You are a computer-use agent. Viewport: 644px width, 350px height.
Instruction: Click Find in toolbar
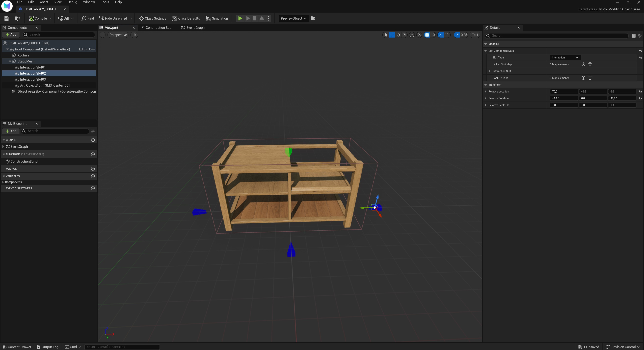pos(88,18)
